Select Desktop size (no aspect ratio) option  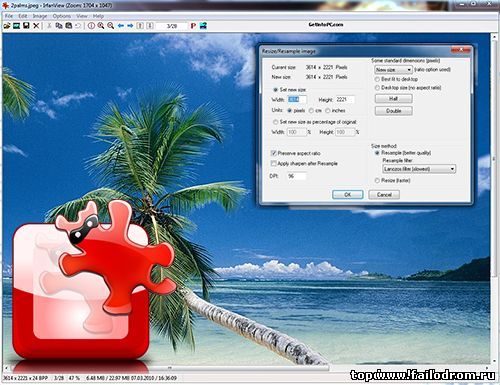tap(377, 88)
